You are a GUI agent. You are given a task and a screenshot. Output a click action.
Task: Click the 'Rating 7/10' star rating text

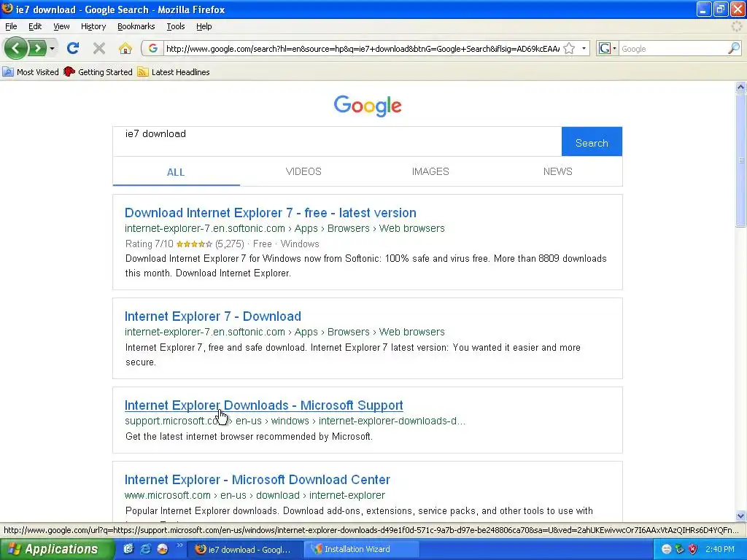149,244
